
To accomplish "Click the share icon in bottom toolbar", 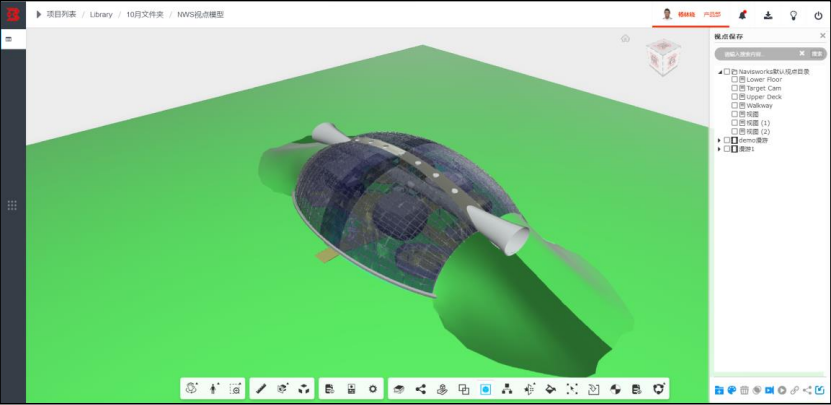I will (420, 389).
